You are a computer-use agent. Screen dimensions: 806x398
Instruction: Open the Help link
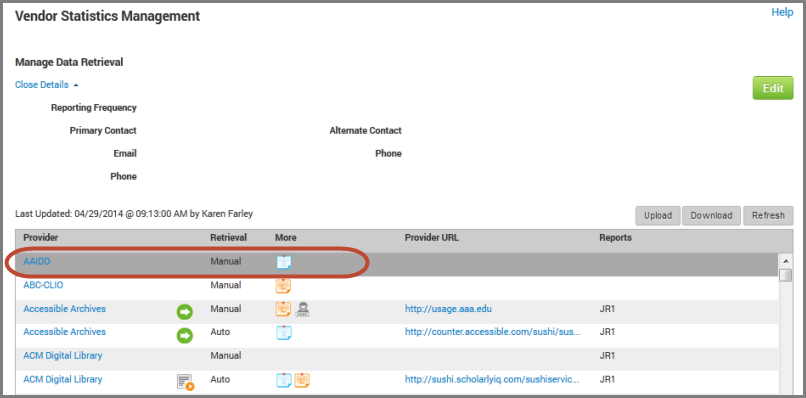point(782,12)
